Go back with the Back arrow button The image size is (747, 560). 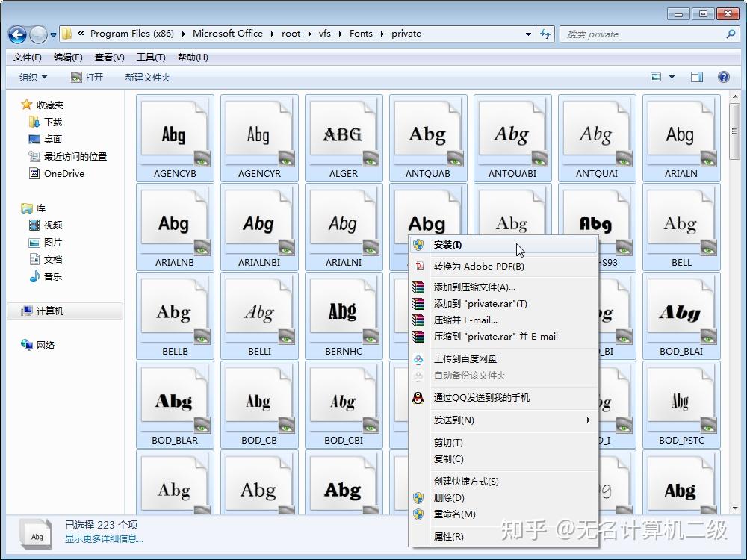pyautogui.click(x=18, y=34)
